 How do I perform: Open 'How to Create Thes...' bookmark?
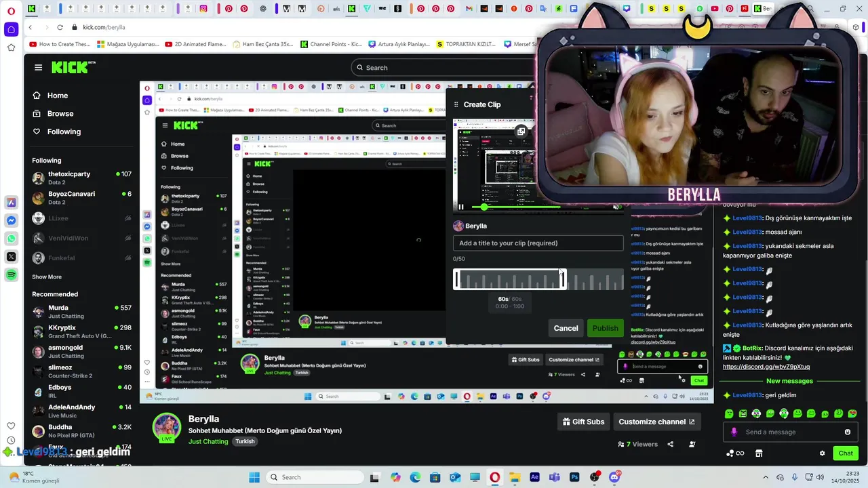(60, 44)
